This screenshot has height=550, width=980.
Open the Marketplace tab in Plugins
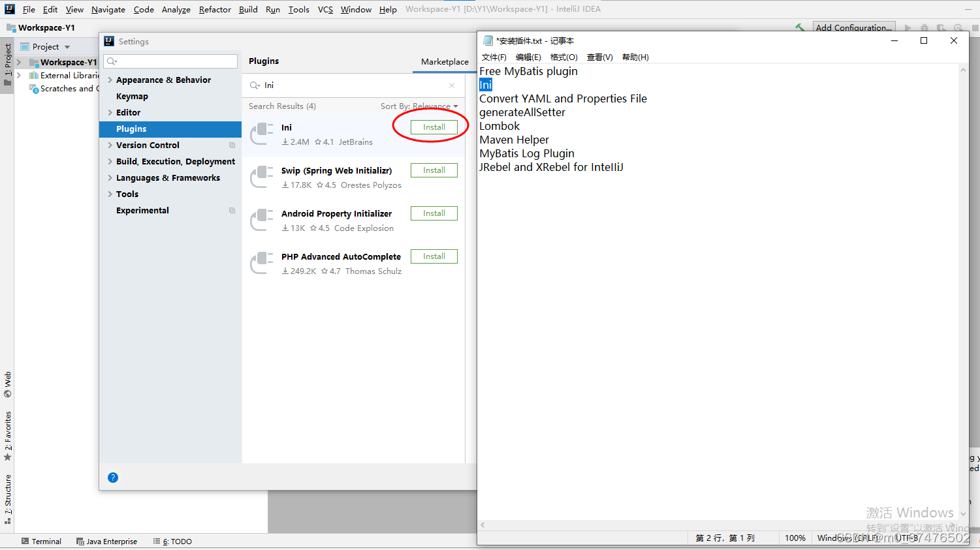pos(445,62)
